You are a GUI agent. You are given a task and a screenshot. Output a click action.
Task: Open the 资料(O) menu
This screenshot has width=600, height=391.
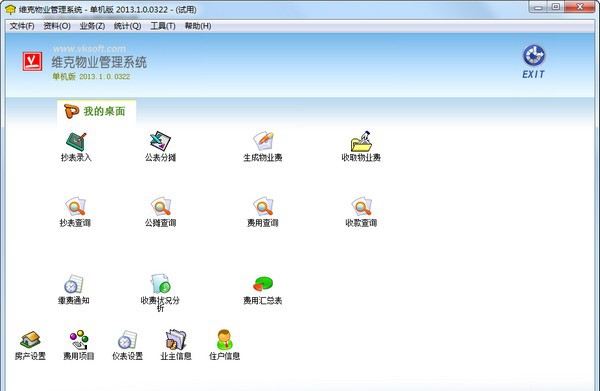coord(57,26)
